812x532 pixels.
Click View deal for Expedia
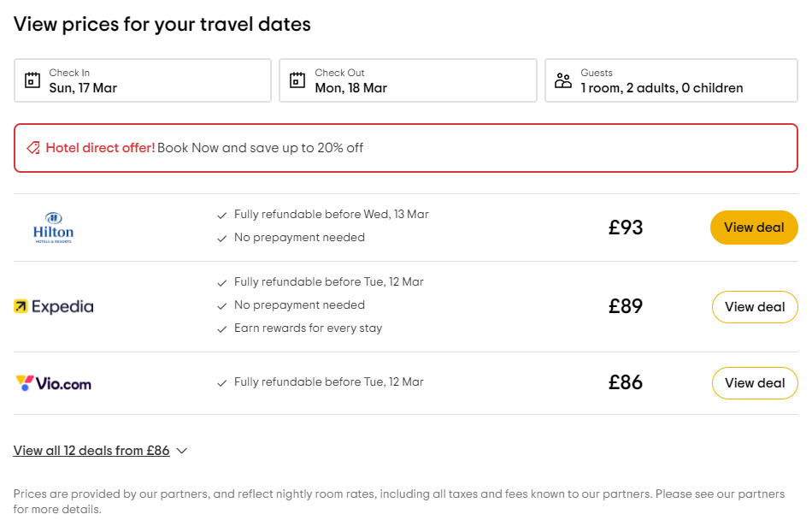point(755,307)
